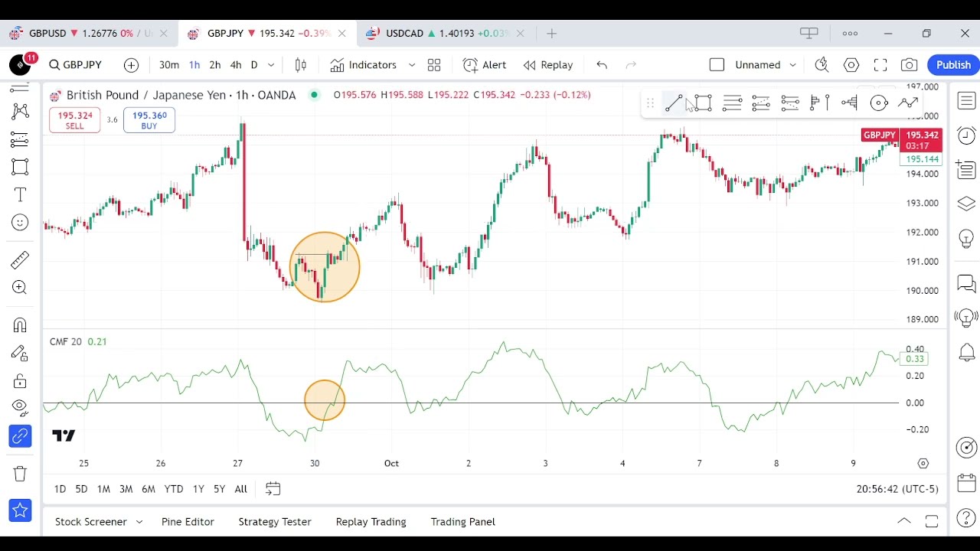This screenshot has width=980, height=551.
Task: Select the path polyline tool in favorites toolbar
Action: 908,103
